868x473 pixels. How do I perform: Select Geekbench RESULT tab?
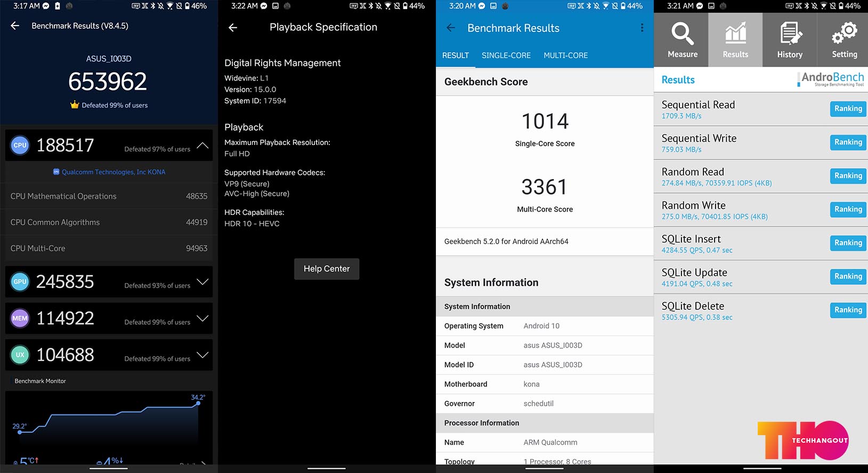coord(456,55)
